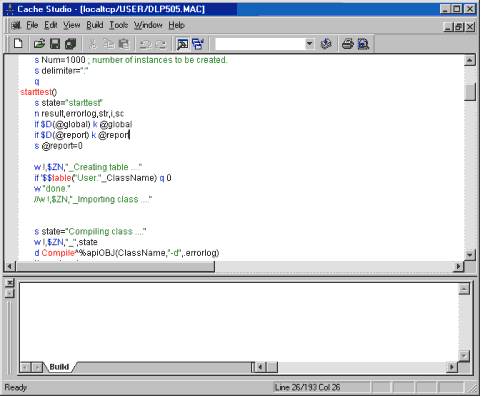Toggle the Workspace window toolbar icon
481x397 pixels.
(198, 44)
